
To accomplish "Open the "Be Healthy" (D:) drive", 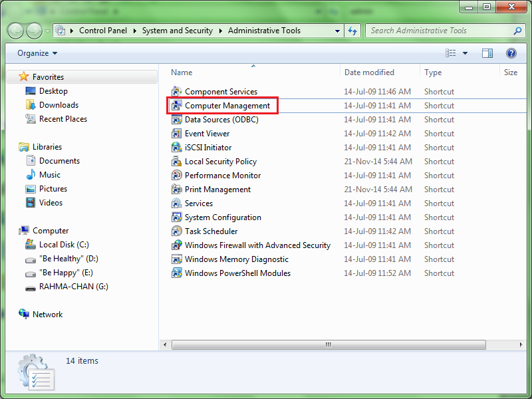I will 68,259.
